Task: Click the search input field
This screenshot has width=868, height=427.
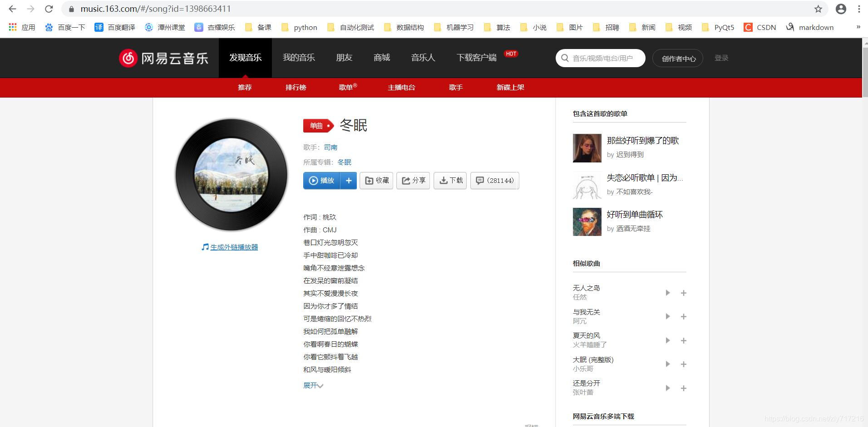Action: pos(599,58)
